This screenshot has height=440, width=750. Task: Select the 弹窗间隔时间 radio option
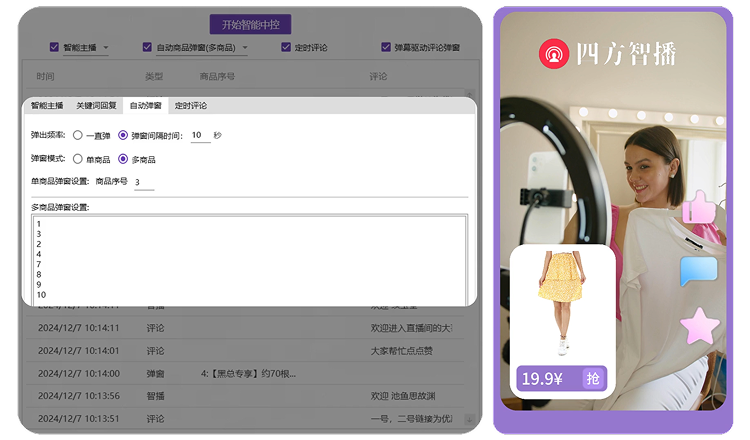[123, 135]
